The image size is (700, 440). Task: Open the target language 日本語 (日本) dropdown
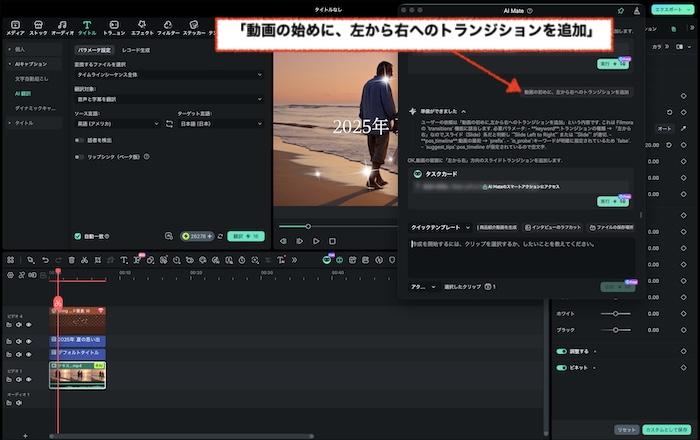[221, 124]
